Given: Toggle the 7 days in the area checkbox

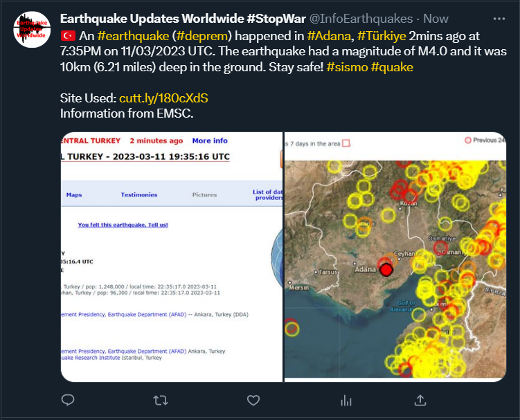Looking at the screenshot, I should [x=346, y=143].
